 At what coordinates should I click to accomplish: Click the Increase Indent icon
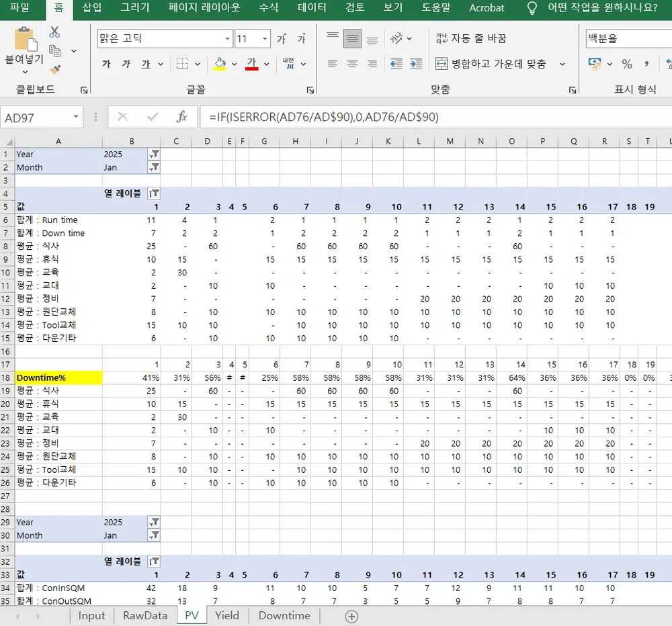tap(417, 64)
